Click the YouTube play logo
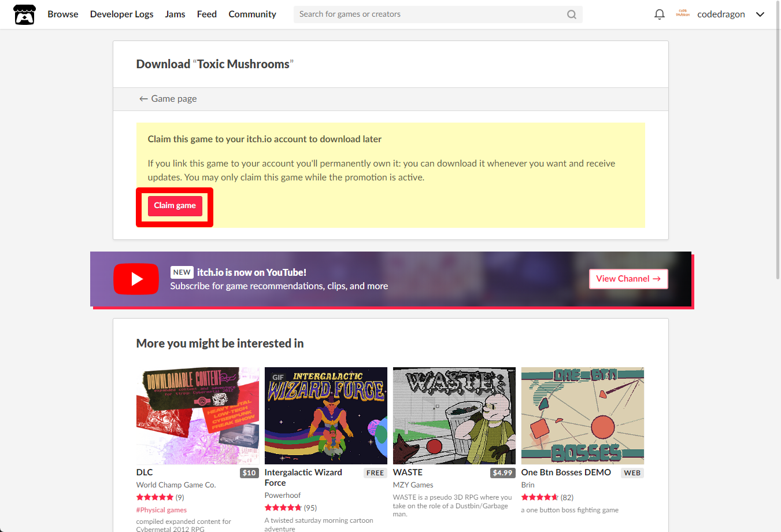781x532 pixels. point(136,279)
